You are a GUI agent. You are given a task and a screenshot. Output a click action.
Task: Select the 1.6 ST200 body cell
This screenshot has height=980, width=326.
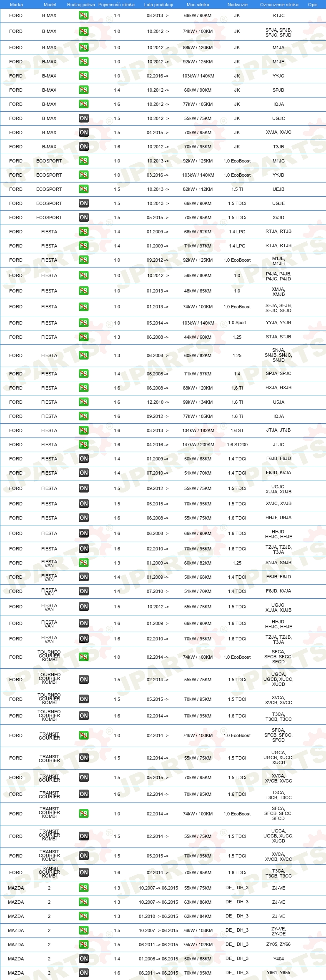click(237, 445)
